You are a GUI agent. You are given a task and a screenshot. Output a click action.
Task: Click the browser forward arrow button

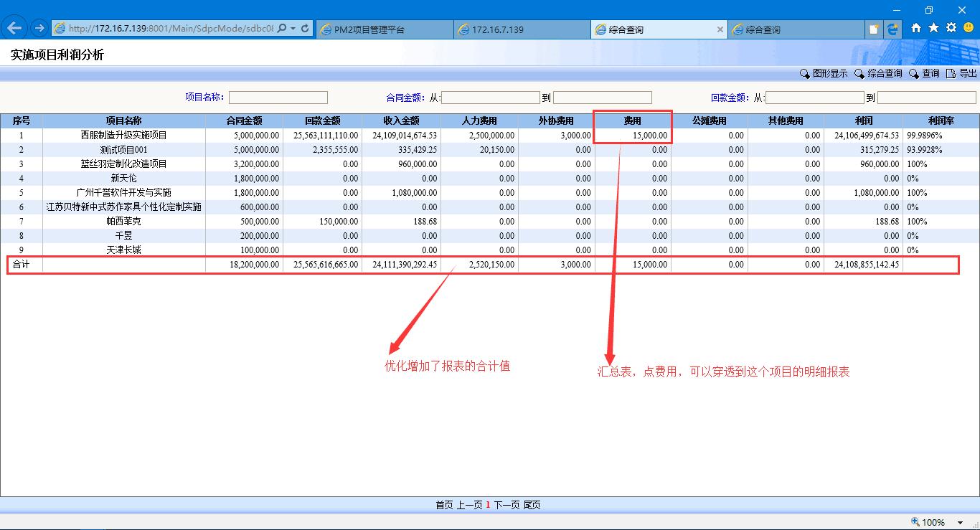pos(39,29)
